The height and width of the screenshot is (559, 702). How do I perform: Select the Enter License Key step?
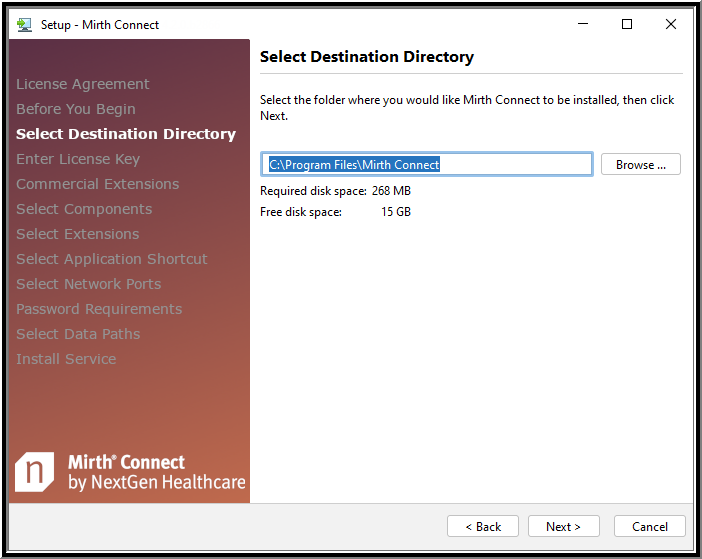click(x=78, y=159)
